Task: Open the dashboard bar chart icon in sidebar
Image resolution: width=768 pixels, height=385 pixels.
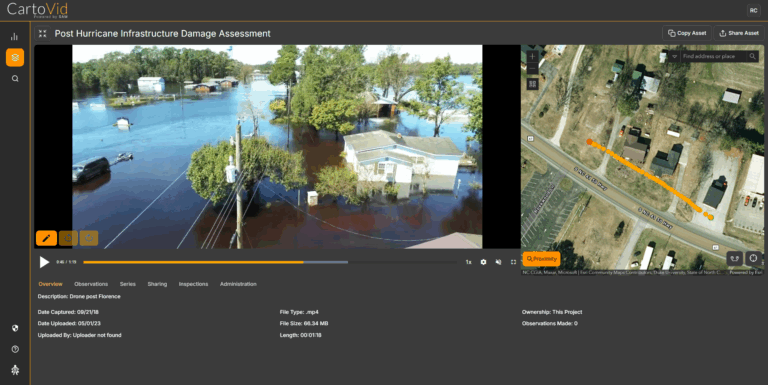Action: coord(15,37)
